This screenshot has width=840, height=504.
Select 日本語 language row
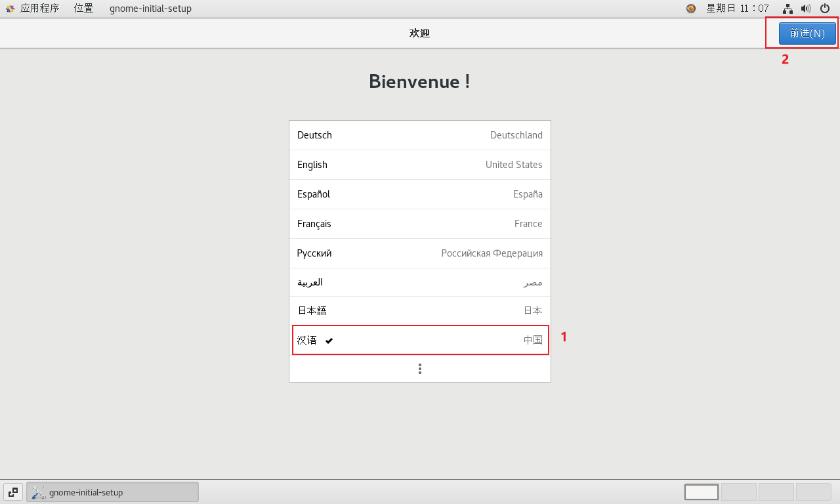(420, 310)
